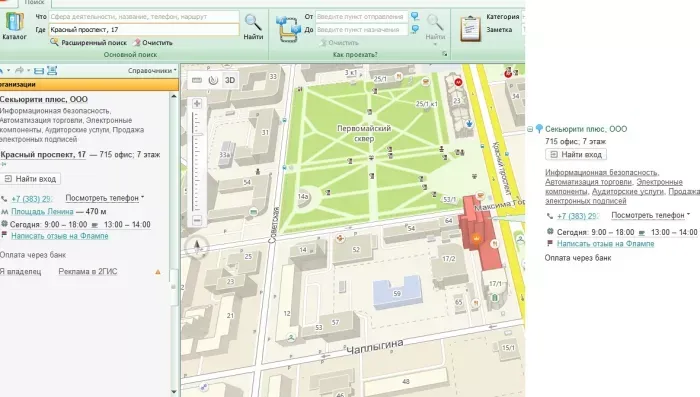700x397 pixels.
Task: Click the clipboard note icon in ribbon
Action: coord(470,29)
